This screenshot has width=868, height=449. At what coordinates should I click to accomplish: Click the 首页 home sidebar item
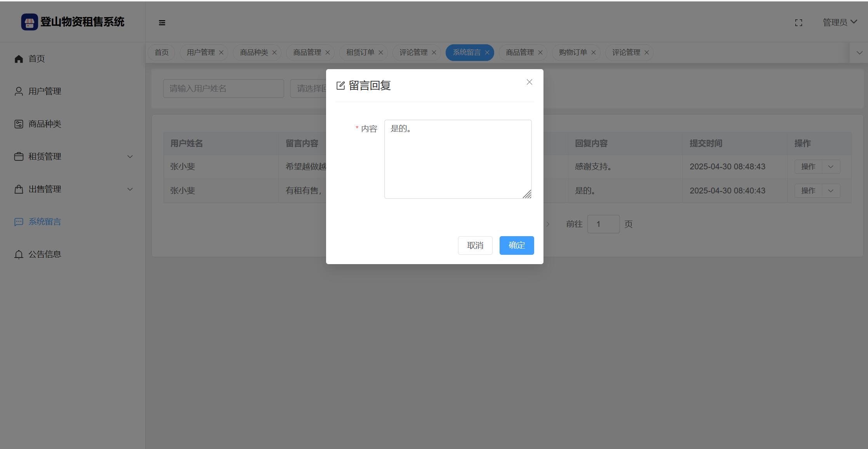pos(36,59)
